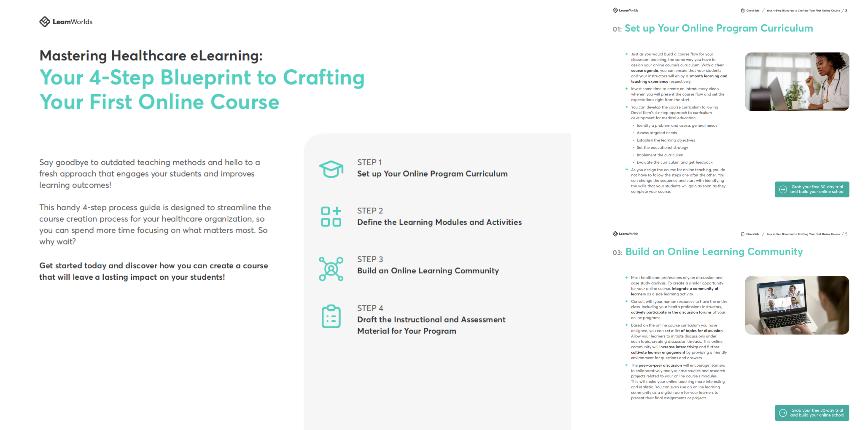Screen dimensions: 868x430
Task: Select 'Build an Online Learning Community' step title
Action: (428, 271)
